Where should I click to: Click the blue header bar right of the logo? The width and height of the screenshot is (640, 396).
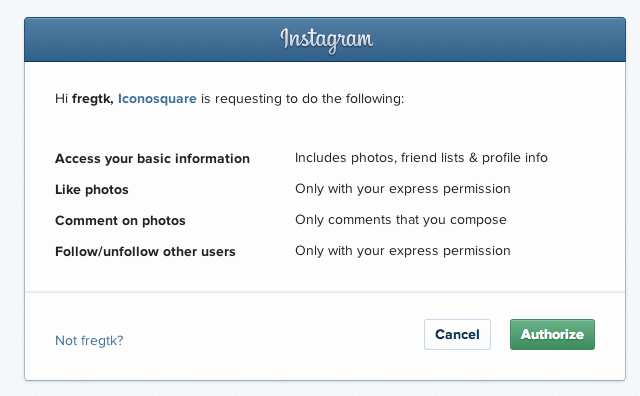500,40
